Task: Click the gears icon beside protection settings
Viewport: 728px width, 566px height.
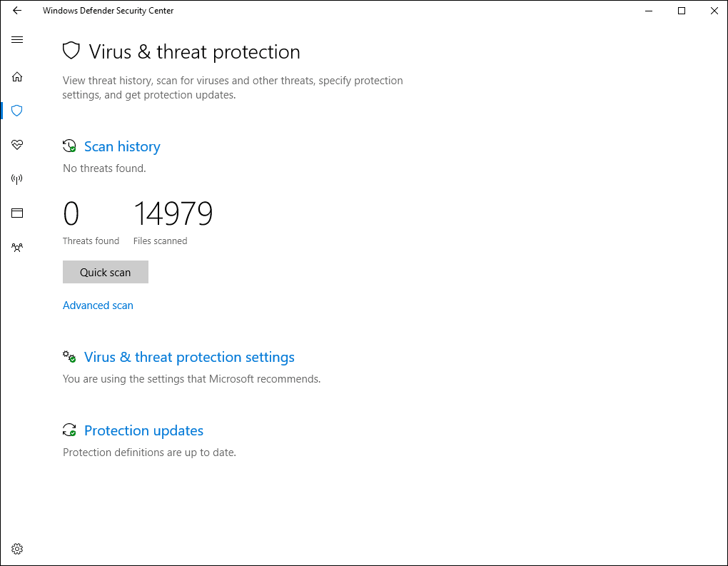Action: (x=69, y=356)
